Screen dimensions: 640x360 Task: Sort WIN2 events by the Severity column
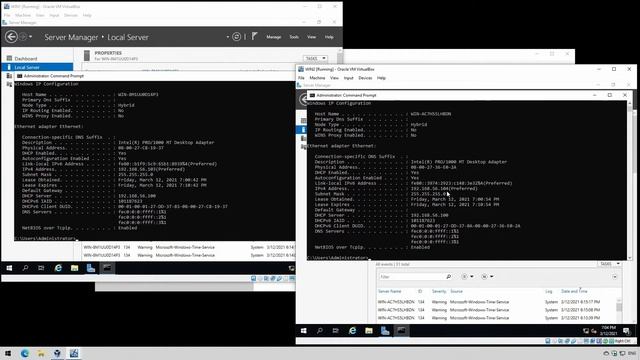pyautogui.click(x=439, y=291)
